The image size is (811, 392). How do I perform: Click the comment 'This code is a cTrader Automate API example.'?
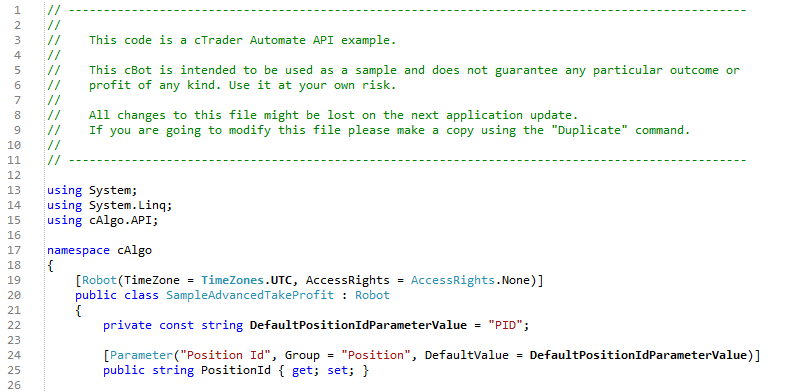click(x=242, y=40)
